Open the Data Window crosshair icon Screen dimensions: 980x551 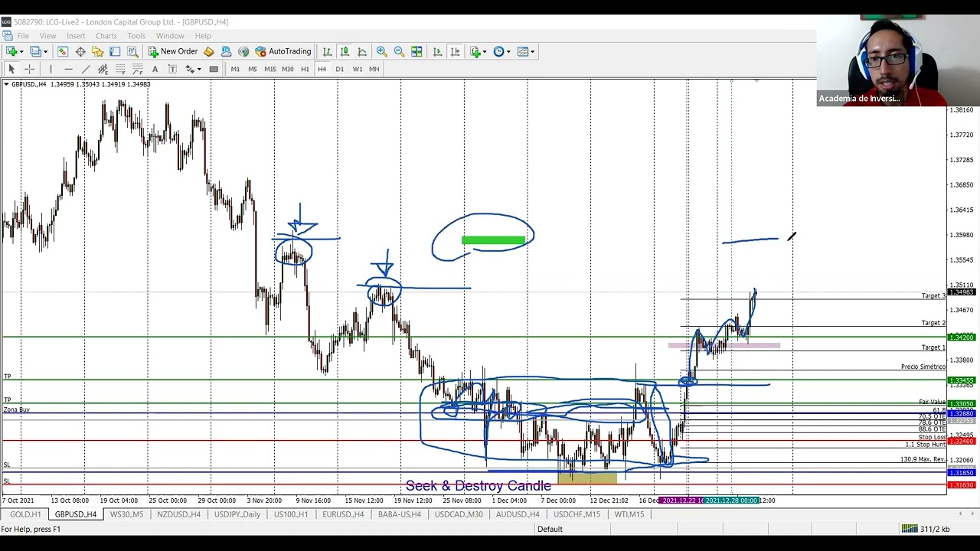pyautogui.click(x=80, y=51)
